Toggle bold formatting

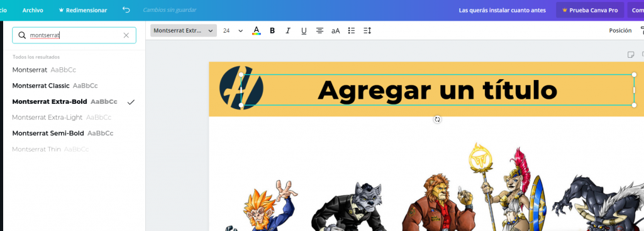[x=272, y=30]
